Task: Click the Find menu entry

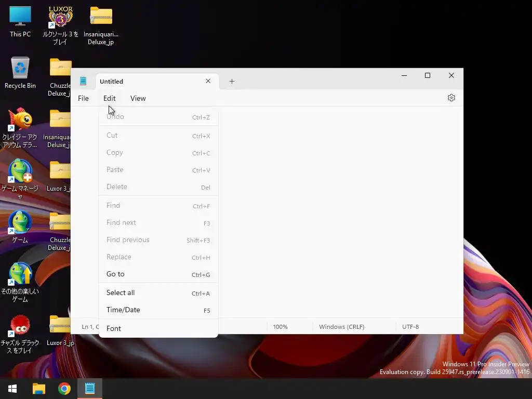Action: tap(158, 206)
